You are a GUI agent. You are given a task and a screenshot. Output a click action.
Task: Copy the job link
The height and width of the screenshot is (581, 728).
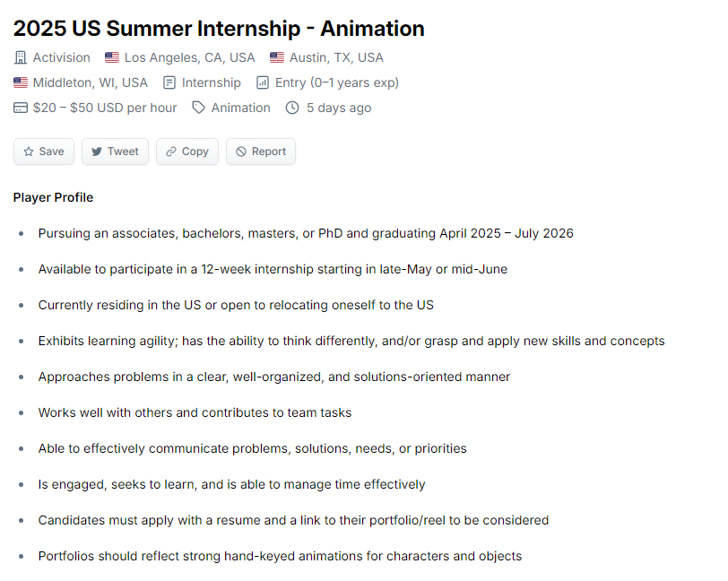tap(187, 152)
